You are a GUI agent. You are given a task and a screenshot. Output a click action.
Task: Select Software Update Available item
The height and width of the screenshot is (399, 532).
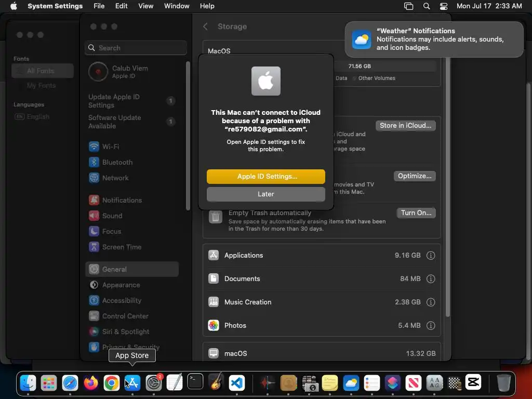pyautogui.click(x=132, y=122)
